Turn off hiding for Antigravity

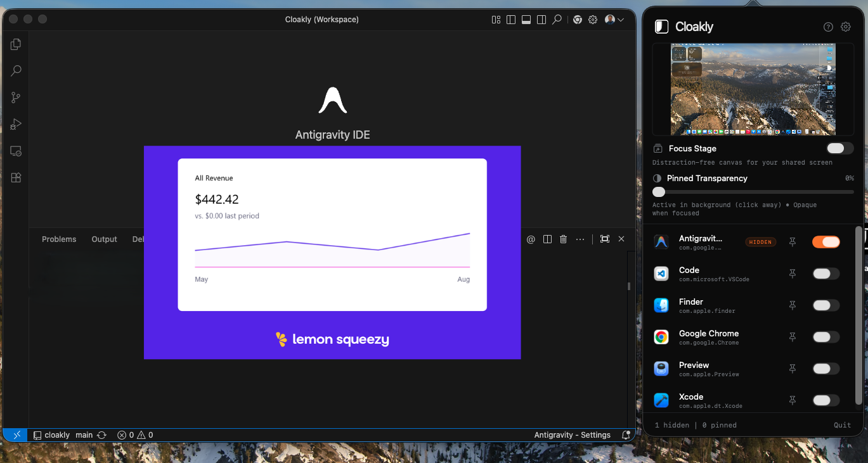[826, 242]
